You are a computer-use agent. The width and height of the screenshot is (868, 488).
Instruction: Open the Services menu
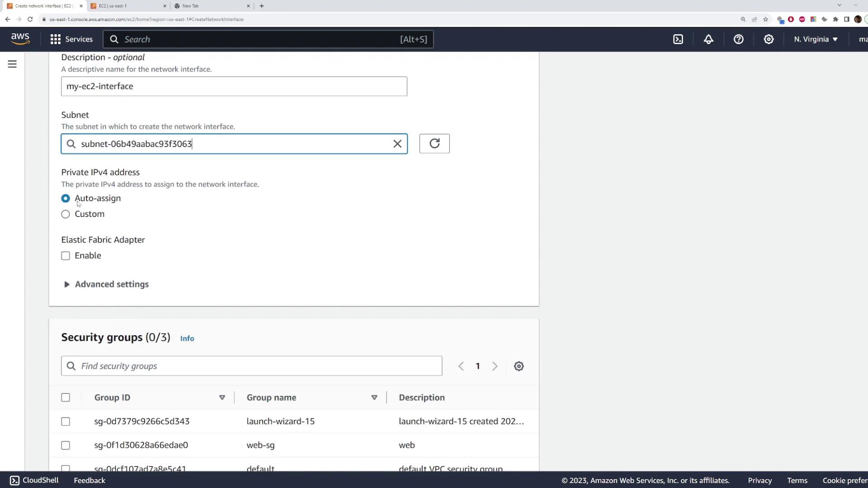click(71, 39)
